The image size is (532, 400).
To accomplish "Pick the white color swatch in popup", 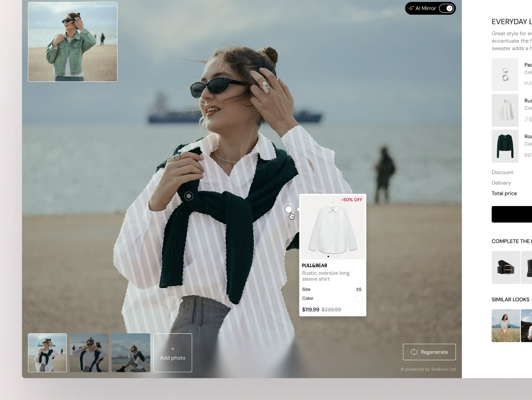I will pyautogui.click(x=358, y=298).
